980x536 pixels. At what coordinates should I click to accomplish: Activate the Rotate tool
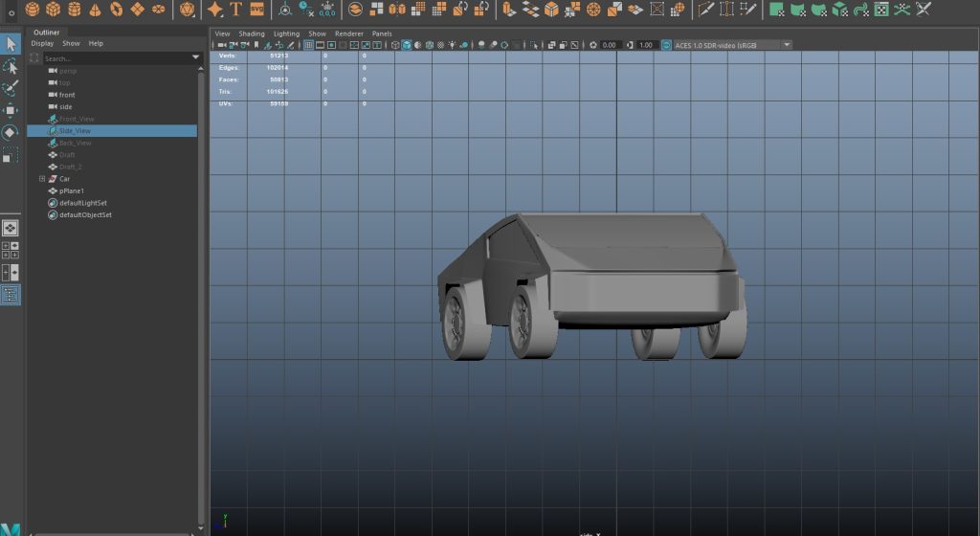[x=11, y=132]
